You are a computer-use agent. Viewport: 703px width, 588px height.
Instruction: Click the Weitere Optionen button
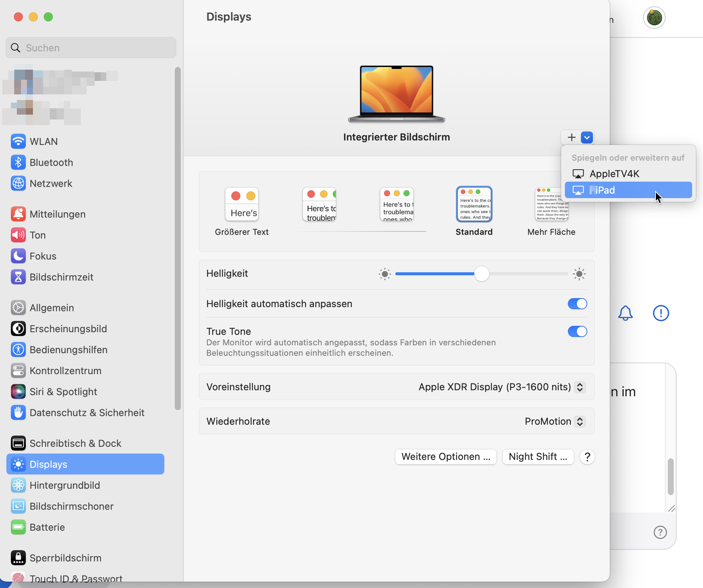coord(445,457)
